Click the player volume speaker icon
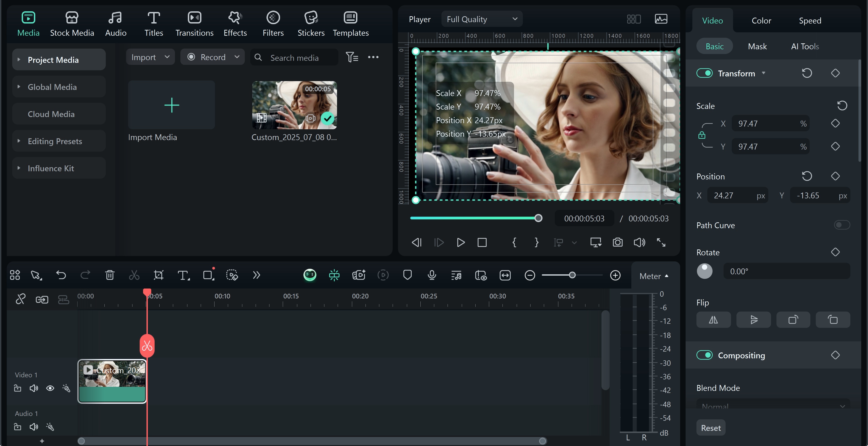The height and width of the screenshot is (446, 868). 639,242
